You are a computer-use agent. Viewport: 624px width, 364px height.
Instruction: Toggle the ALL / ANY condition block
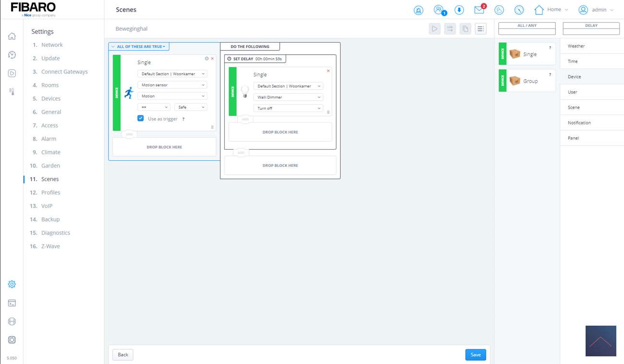point(527,29)
